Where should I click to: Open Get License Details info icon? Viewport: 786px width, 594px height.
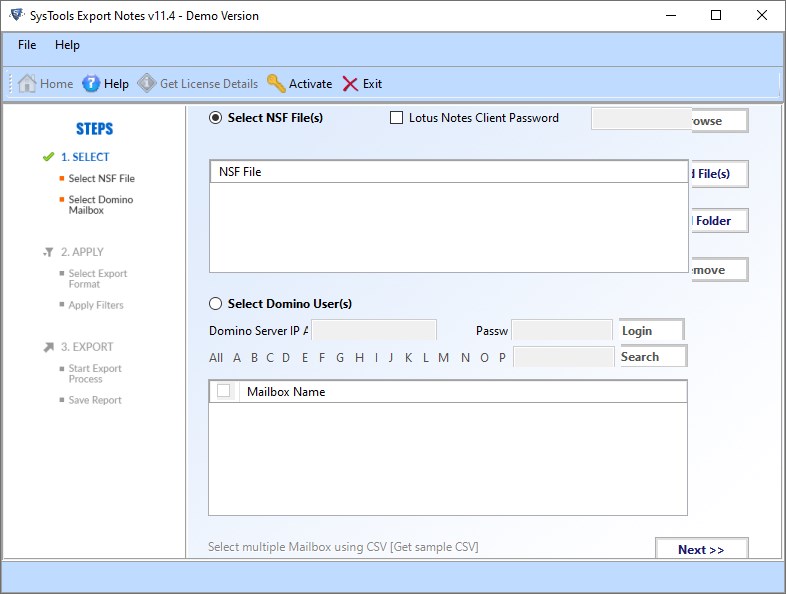(147, 83)
